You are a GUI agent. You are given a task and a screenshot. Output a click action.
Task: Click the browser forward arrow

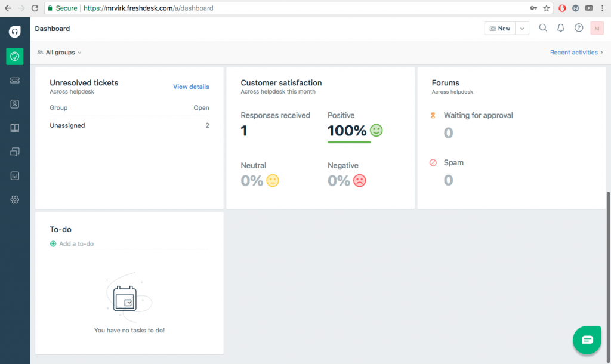21,8
